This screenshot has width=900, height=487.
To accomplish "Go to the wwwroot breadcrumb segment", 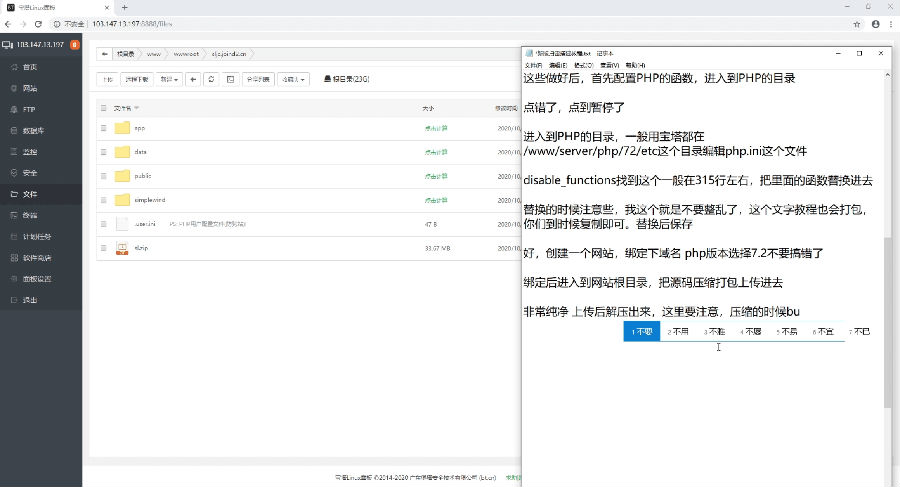I will click(186, 54).
